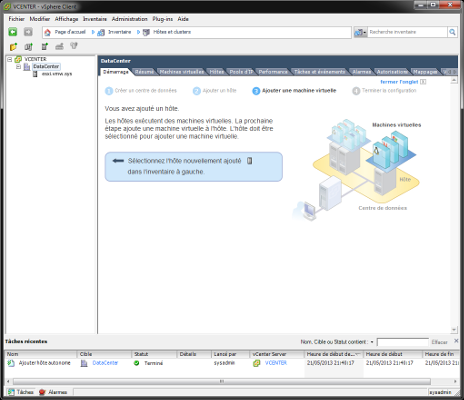The image size is (464, 400).
Task: Open the Plug-ins menu
Action: [x=163, y=19]
